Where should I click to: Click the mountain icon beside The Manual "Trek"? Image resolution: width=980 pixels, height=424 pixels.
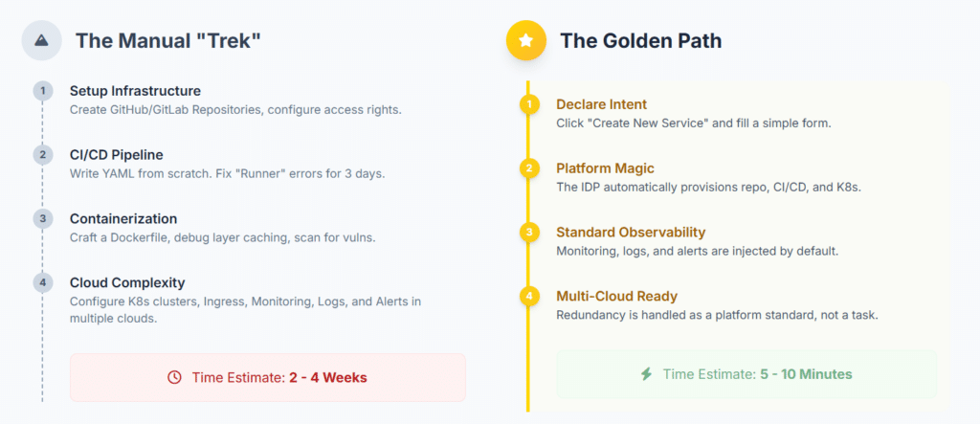click(42, 40)
